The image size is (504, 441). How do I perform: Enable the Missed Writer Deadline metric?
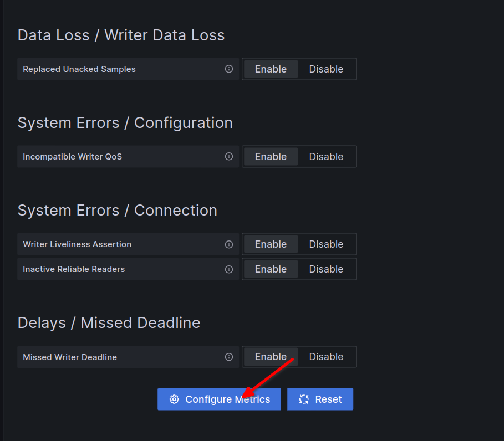(x=270, y=357)
